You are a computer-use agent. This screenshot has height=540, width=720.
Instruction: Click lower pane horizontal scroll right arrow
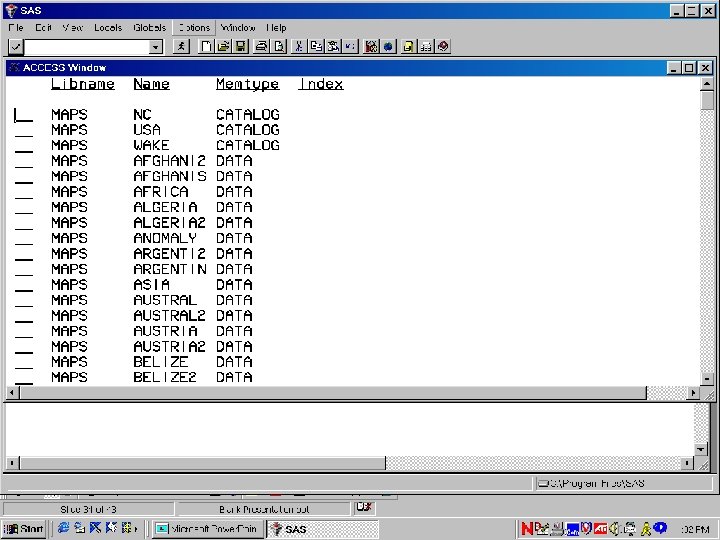pyautogui.click(x=687, y=463)
